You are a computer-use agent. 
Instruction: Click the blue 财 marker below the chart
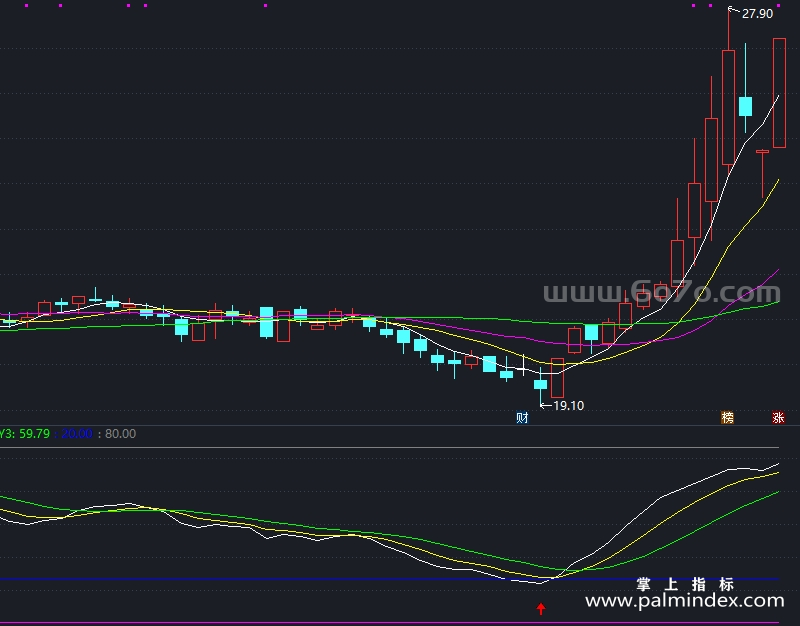[x=522, y=418]
